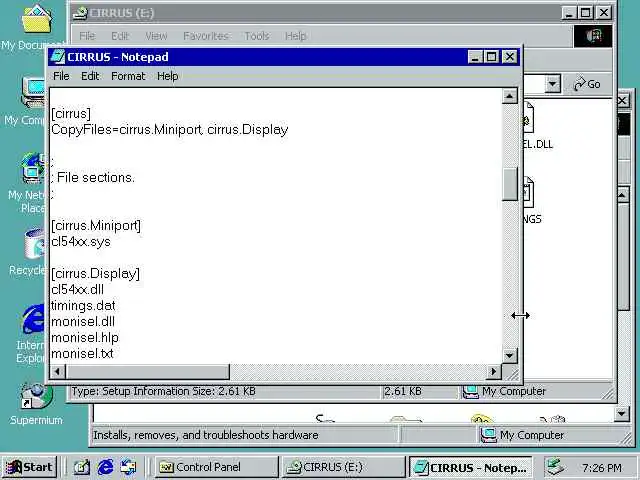640x480 pixels.
Task: Click CIRRUS (E:) window title bar icon
Action: (x=80, y=13)
